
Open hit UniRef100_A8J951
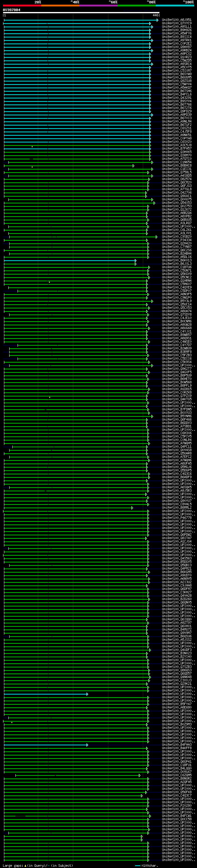click(176, 20)
